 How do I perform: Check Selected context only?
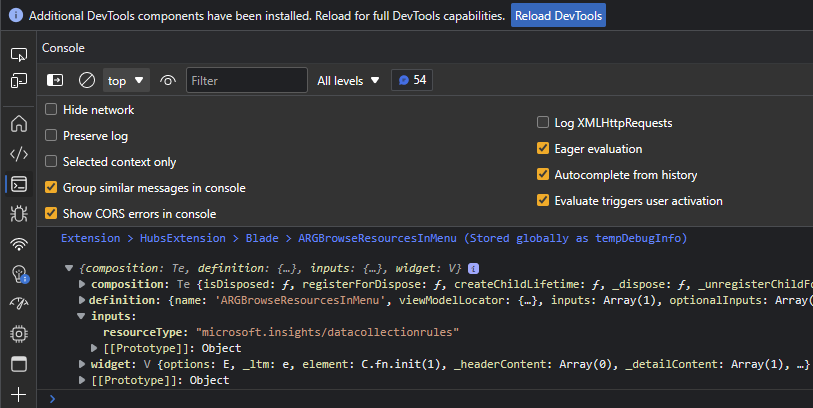[51, 161]
